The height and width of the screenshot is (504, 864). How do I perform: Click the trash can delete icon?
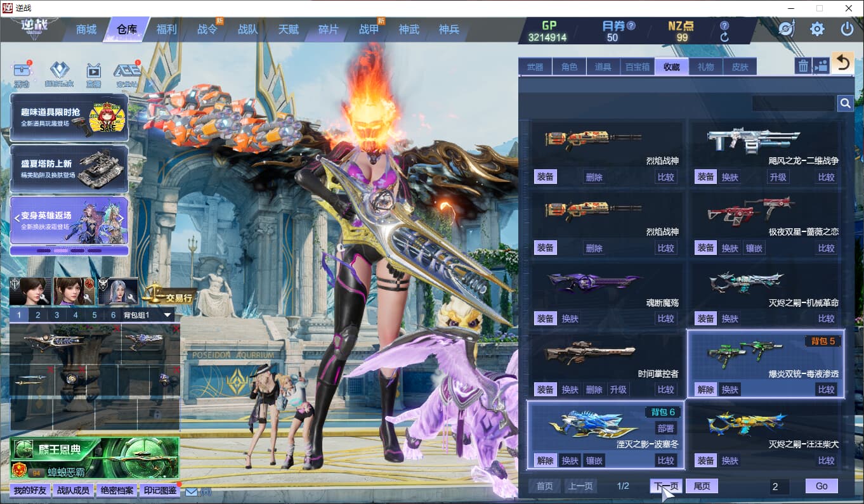[x=803, y=65]
